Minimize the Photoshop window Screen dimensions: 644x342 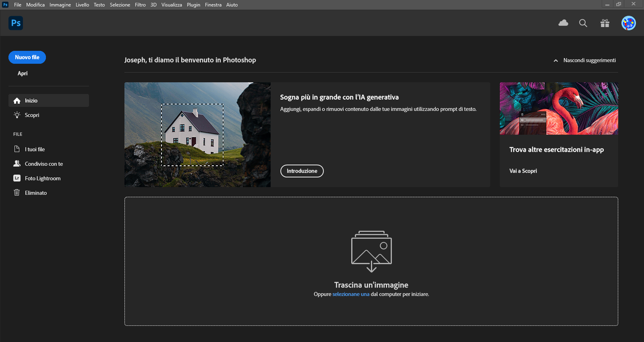[607, 4]
